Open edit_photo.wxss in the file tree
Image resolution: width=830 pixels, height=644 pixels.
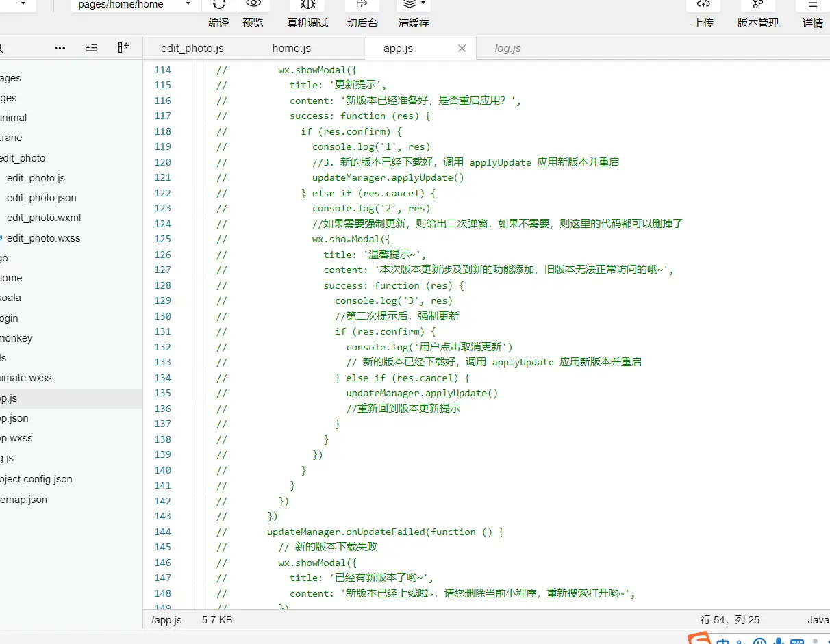tap(71, 238)
